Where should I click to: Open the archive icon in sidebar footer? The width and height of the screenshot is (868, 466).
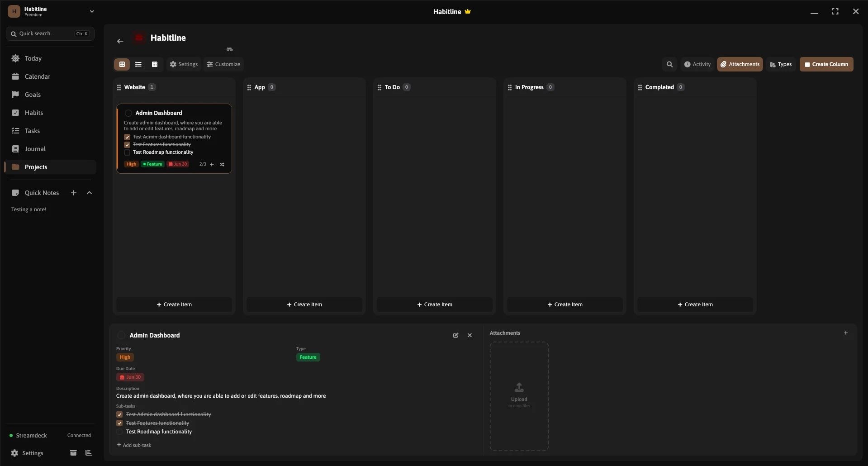pyautogui.click(x=73, y=453)
